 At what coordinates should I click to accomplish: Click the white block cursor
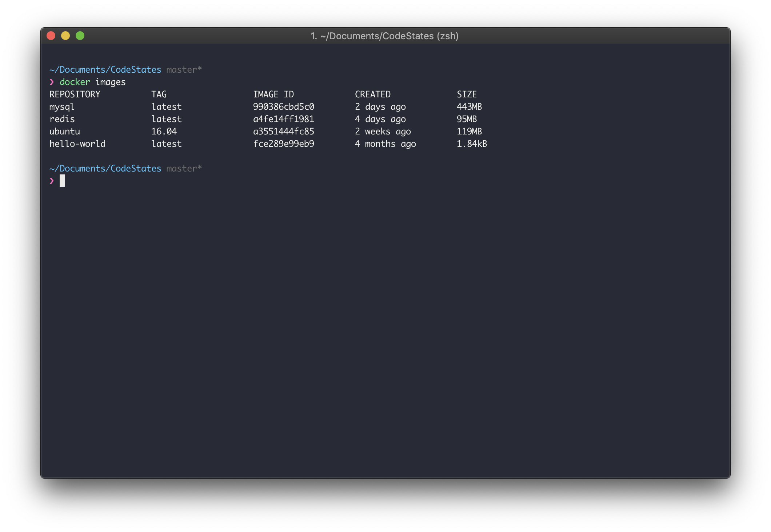pyautogui.click(x=62, y=181)
